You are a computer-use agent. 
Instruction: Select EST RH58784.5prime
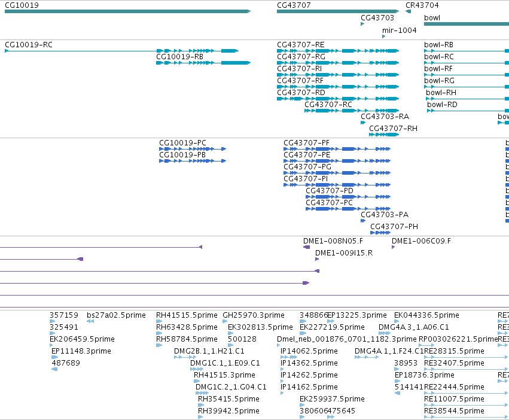pyautogui.click(x=159, y=345)
